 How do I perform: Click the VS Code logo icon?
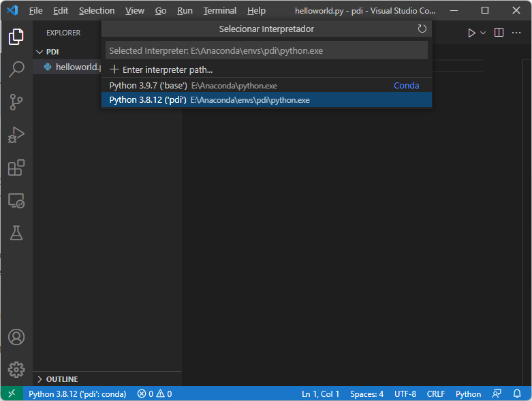pyautogui.click(x=12, y=10)
